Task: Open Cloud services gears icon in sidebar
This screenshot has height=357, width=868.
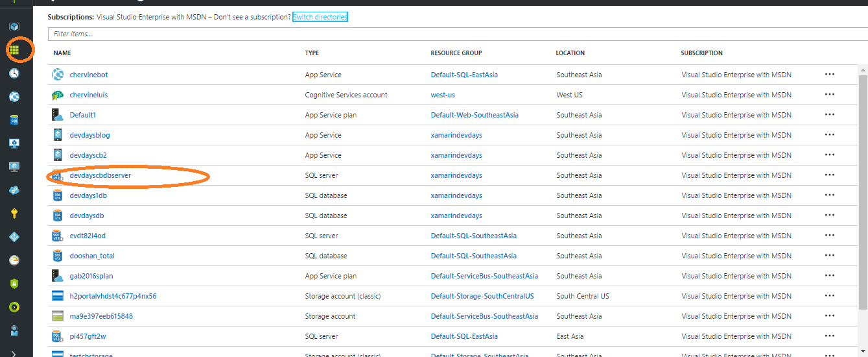Action: [14, 190]
